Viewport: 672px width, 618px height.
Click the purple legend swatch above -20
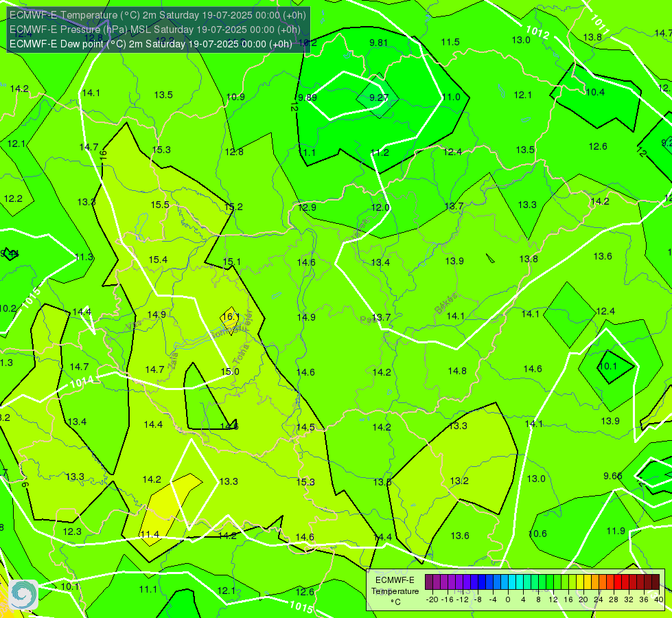pos(429,582)
